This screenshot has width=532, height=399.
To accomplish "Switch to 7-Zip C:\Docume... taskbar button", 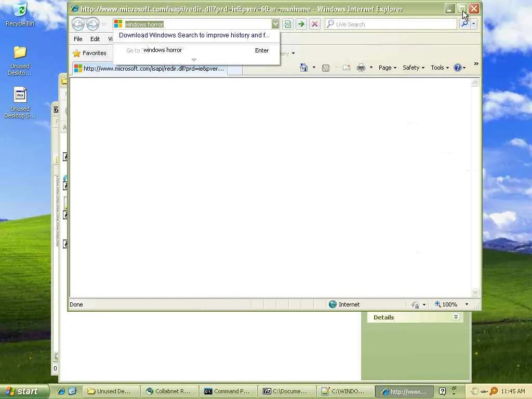I will [287, 391].
